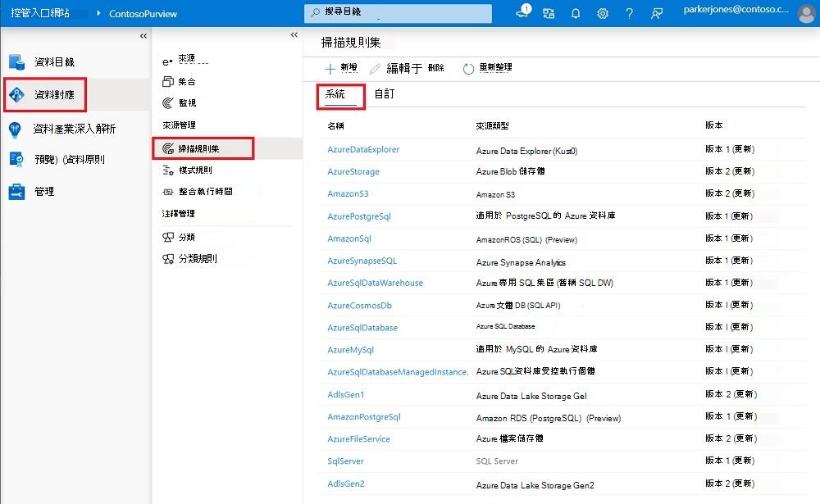Open 模式規則 (Pattern rules)
Screen dimensions: 820x504
point(195,170)
